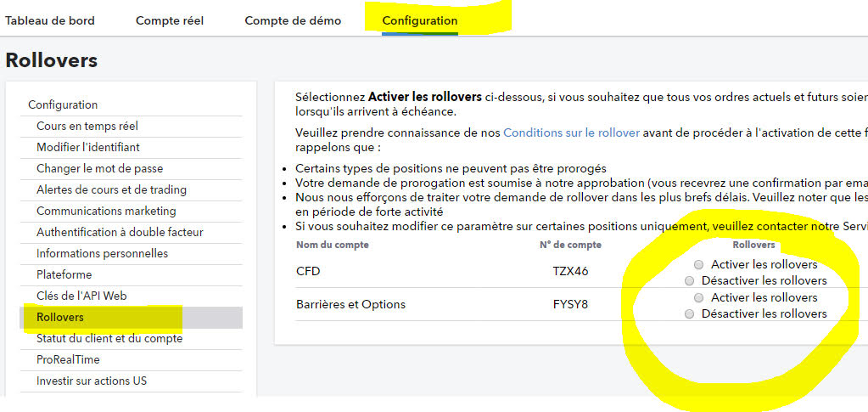Go to Compte de démo tab
This screenshot has width=868, height=412.
pos(293,20)
